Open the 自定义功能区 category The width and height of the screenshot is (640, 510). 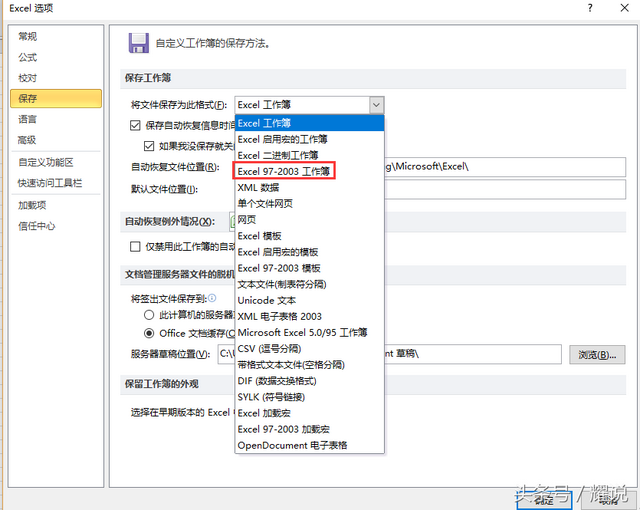point(56,162)
